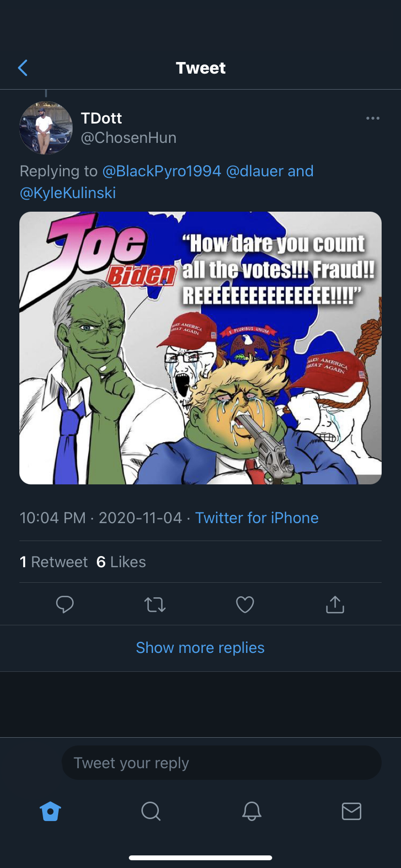Navigate back using the left chevron
Screen dimensions: 401x868
pos(23,68)
